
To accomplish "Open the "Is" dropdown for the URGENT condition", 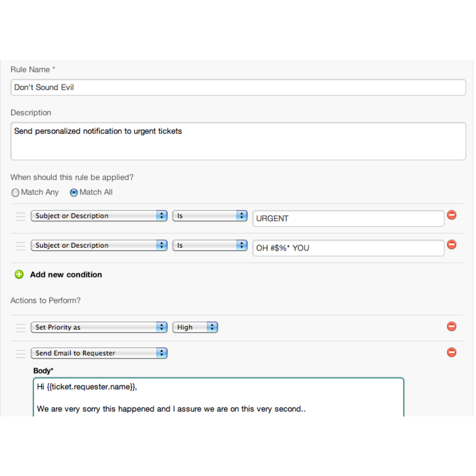I will point(210,216).
